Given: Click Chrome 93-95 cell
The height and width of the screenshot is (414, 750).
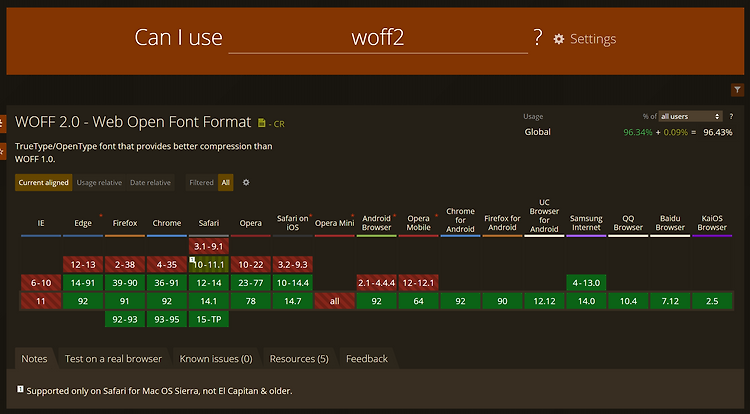Looking at the screenshot, I should pyautogui.click(x=167, y=319).
